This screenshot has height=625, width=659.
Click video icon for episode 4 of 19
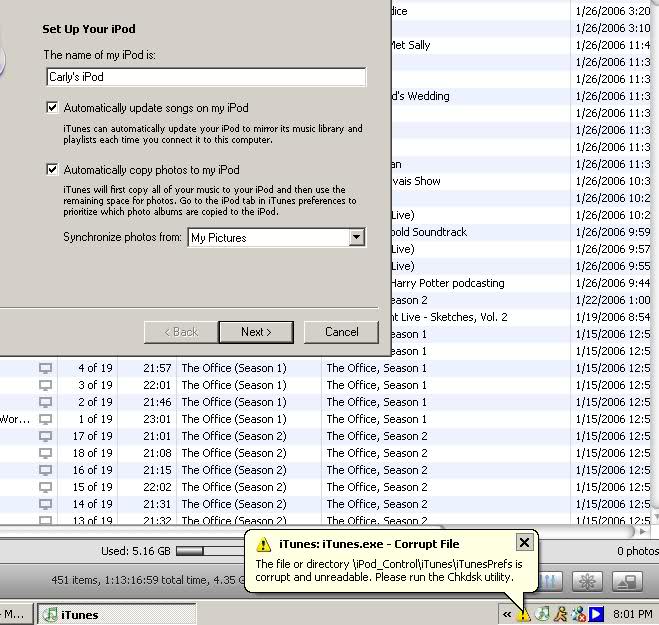[x=45, y=368]
